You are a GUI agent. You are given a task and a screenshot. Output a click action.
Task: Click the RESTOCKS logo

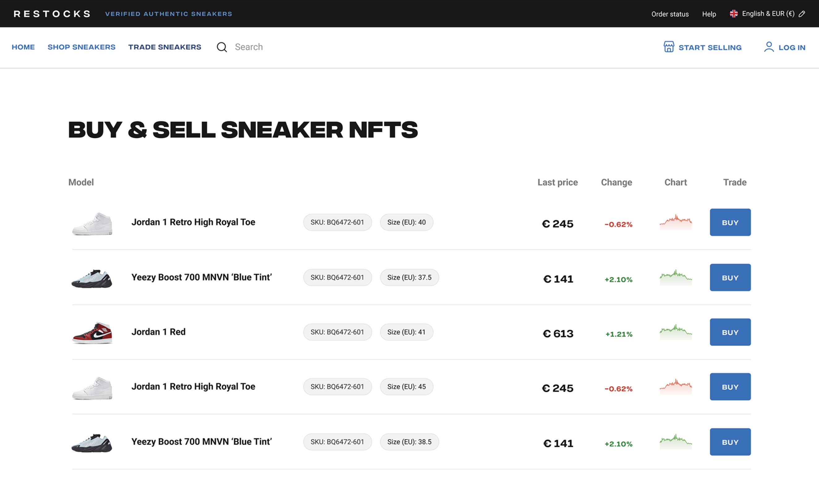52,14
